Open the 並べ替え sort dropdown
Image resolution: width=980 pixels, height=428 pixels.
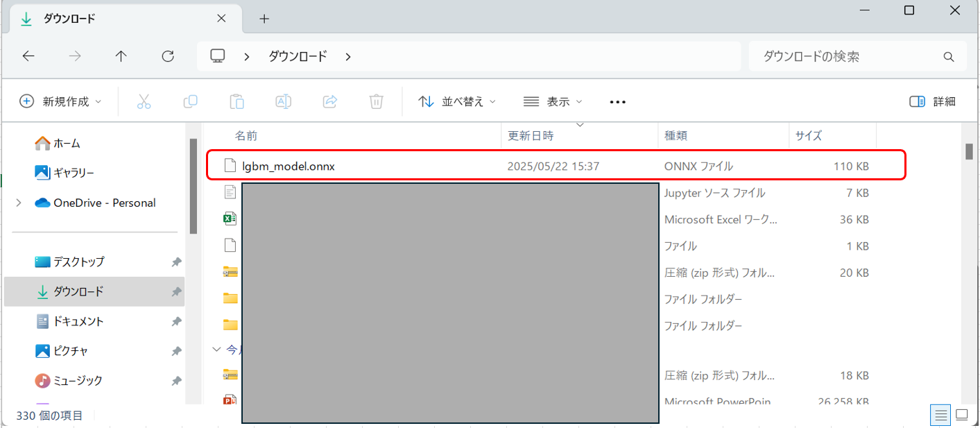pos(457,101)
